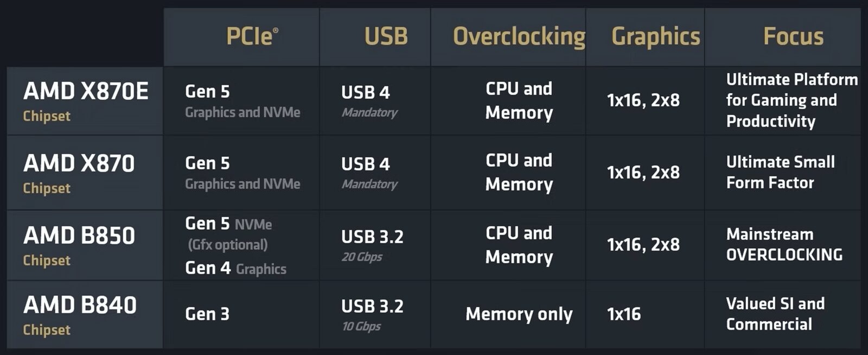Select the Focus column header
868x355 pixels.
793,36
